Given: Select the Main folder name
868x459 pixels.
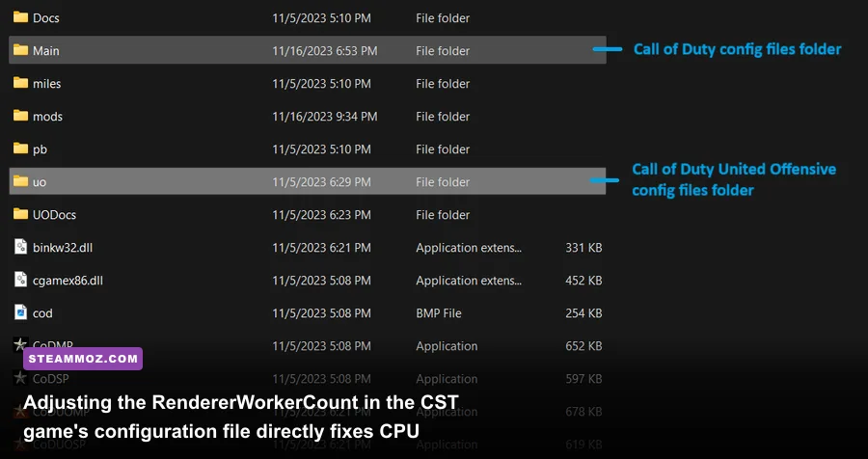Looking at the screenshot, I should click(x=46, y=50).
